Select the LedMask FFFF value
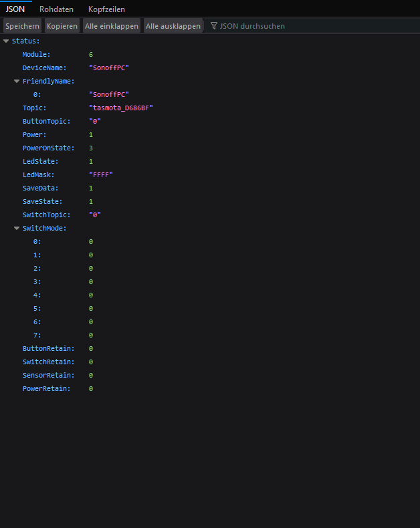The width and height of the screenshot is (420, 528). tap(101, 174)
